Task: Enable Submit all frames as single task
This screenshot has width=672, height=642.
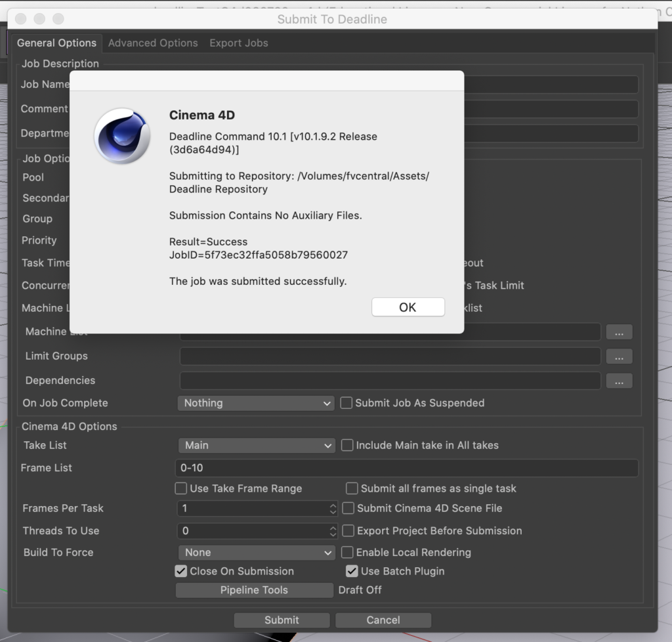Action: pos(352,488)
